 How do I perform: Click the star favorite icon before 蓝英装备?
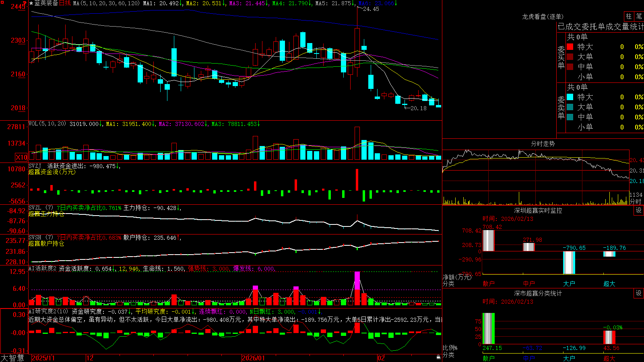(x=31, y=3)
